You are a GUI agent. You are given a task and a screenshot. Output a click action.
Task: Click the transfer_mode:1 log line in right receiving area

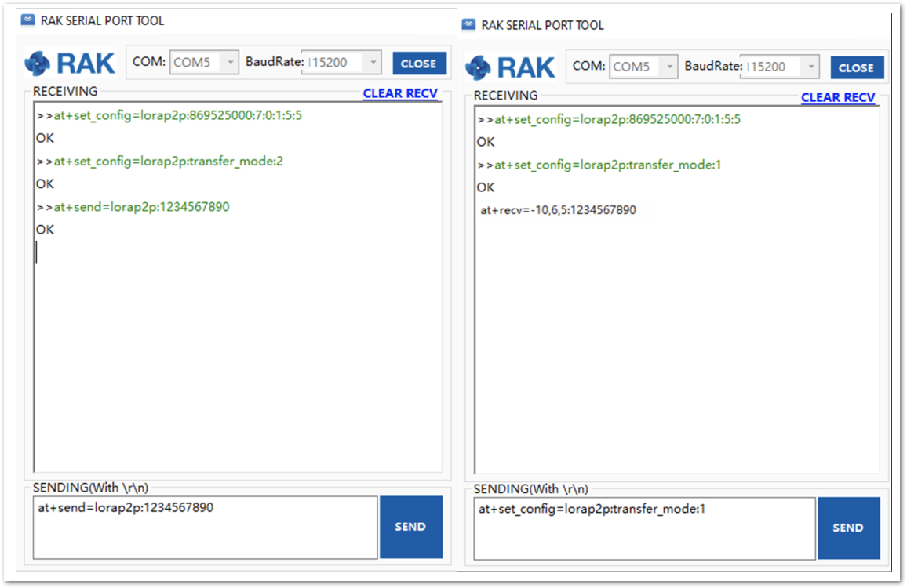click(599, 165)
